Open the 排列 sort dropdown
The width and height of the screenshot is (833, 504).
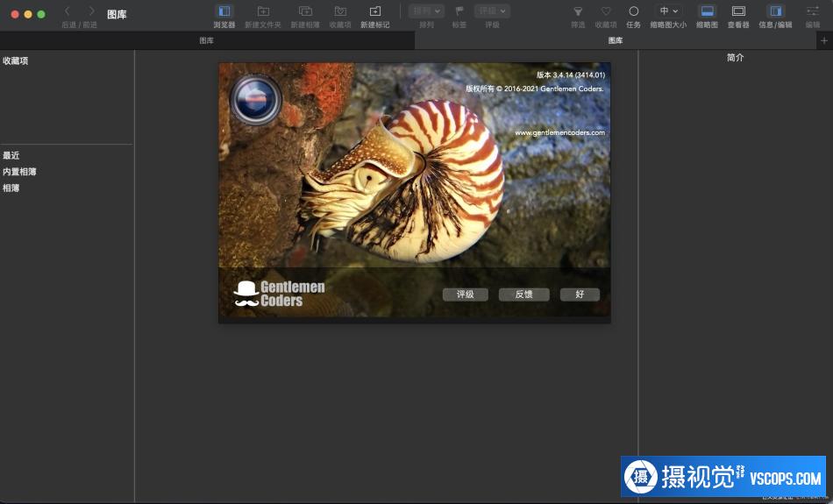tap(427, 11)
